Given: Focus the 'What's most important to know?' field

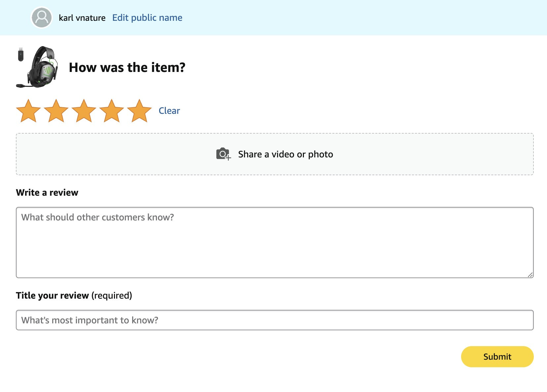Looking at the screenshot, I should (x=275, y=320).
